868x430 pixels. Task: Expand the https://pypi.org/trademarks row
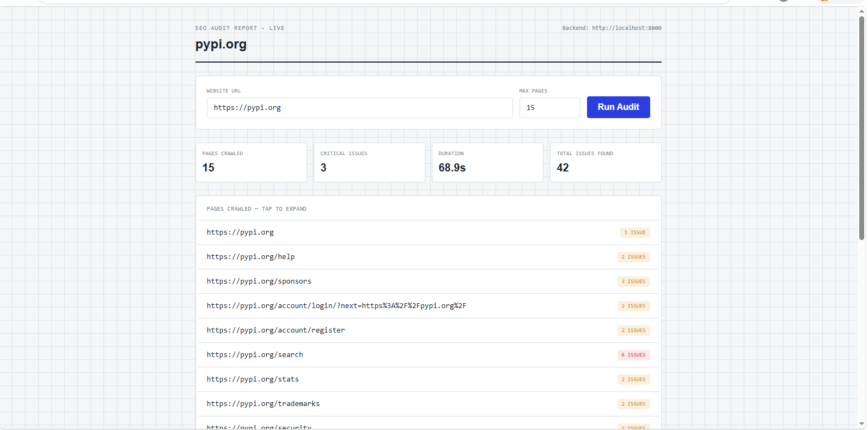[x=428, y=404]
